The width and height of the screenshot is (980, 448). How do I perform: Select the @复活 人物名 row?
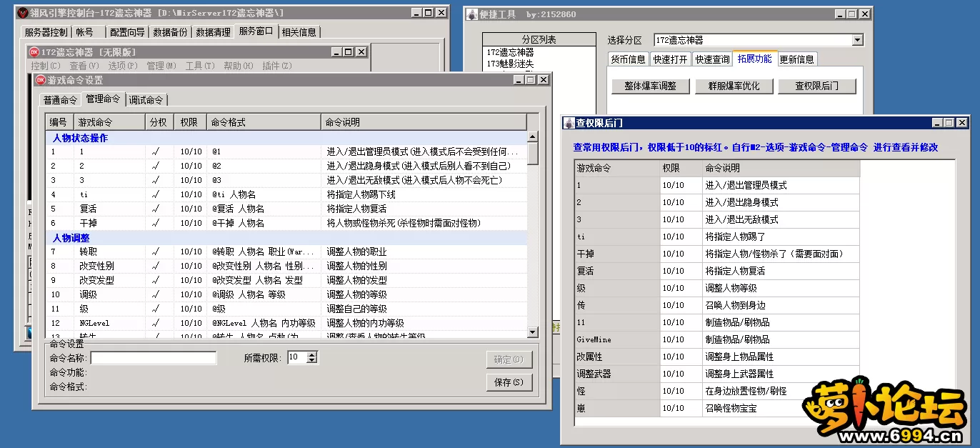coord(286,209)
